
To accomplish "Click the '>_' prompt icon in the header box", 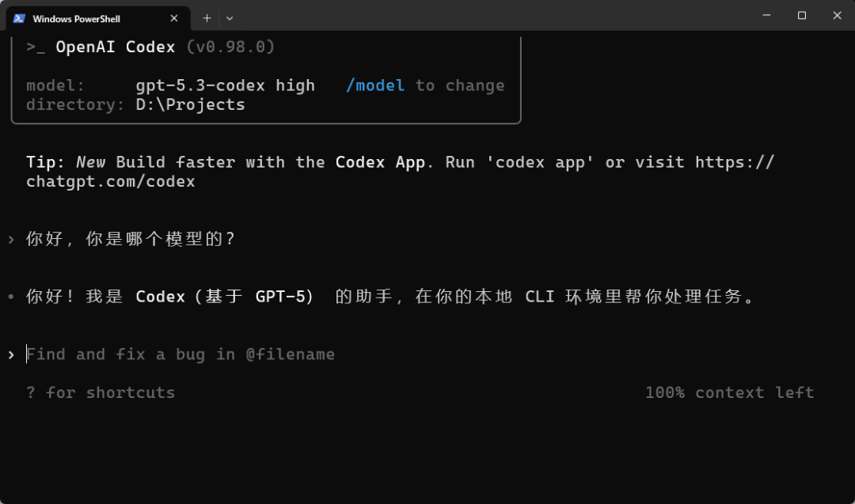I will click(36, 47).
